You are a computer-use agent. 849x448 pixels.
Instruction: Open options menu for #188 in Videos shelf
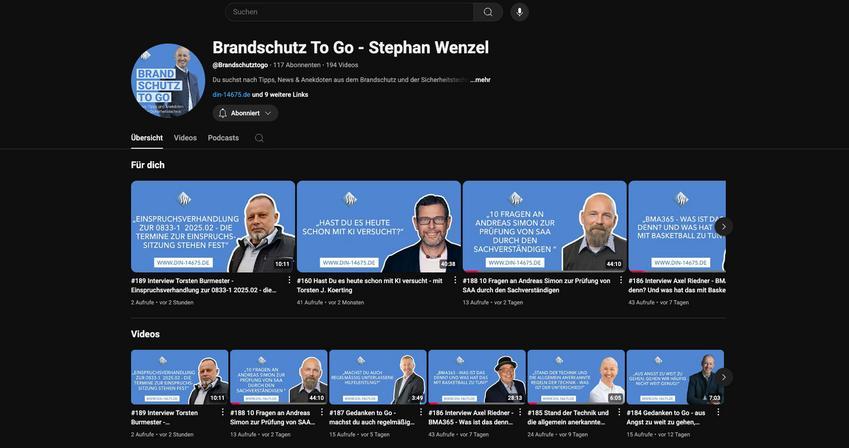pyautogui.click(x=322, y=412)
